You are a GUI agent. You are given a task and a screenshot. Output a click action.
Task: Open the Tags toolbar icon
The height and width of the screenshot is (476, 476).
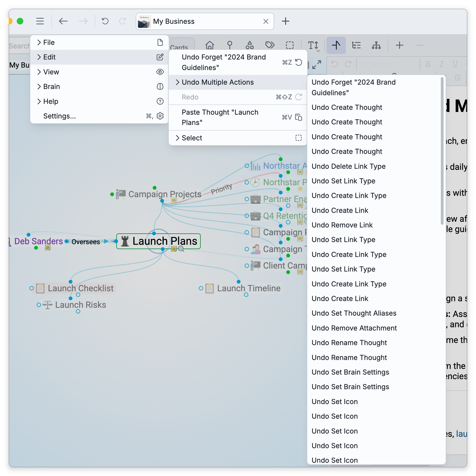(x=270, y=45)
